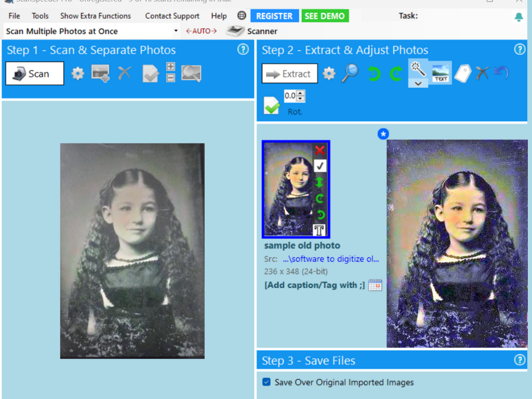Click the Step 2 magnifier icon

point(350,73)
